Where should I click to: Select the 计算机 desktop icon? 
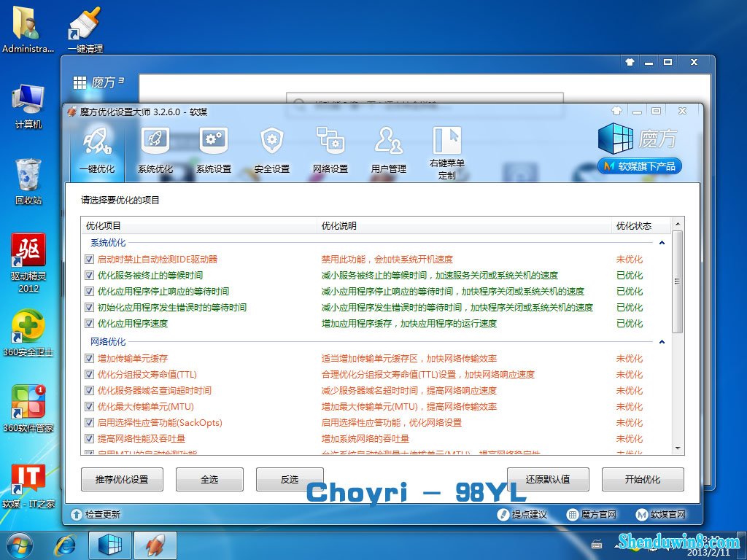28,106
